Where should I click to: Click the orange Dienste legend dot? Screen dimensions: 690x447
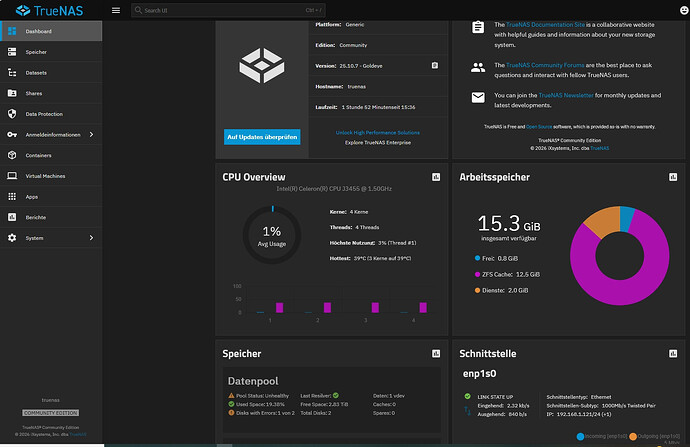pos(477,290)
